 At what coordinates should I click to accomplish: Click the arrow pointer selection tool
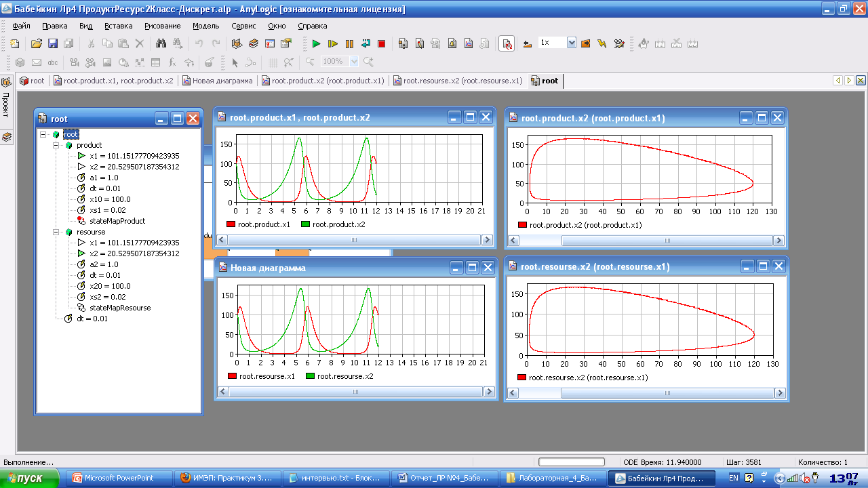tap(235, 62)
